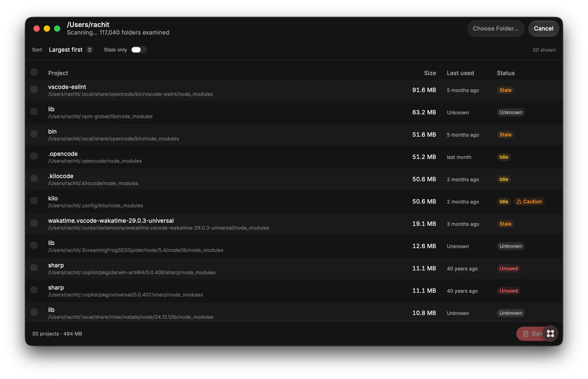Screen dimensions: 588x379
Task: Click the Unused badge for sharp 0.0.407
Action: click(x=508, y=291)
